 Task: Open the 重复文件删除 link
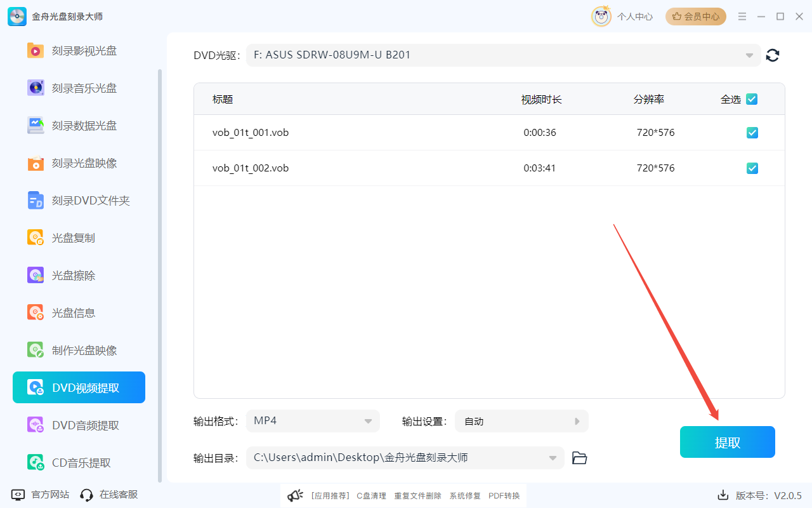coord(417,496)
